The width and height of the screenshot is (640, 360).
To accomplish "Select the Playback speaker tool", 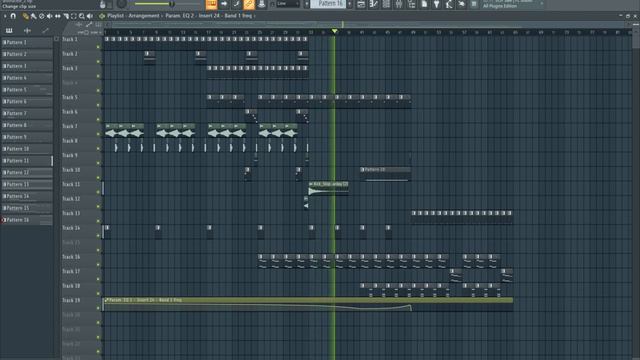I will coord(90,16).
